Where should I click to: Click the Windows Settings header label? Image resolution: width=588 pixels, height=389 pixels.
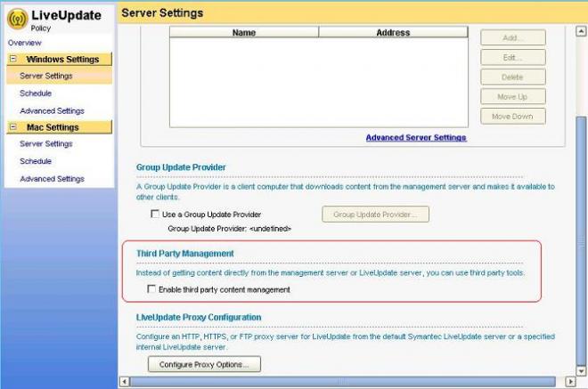62,60
